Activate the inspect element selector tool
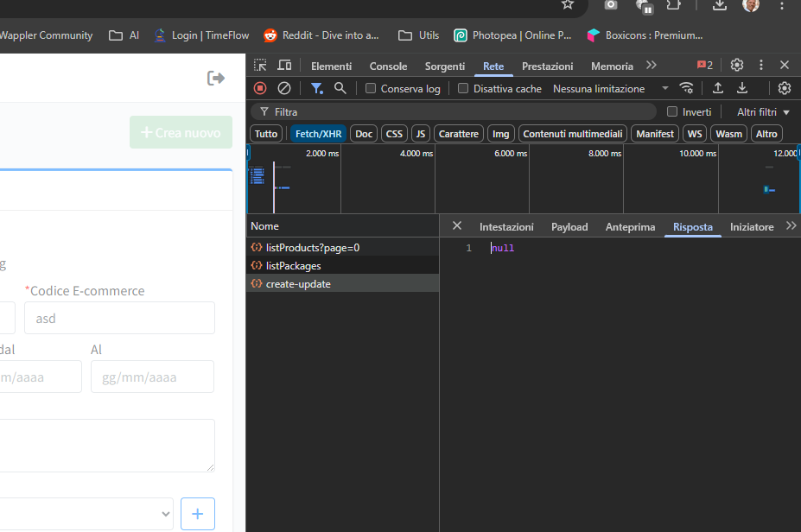This screenshot has height=532, width=801. point(260,66)
